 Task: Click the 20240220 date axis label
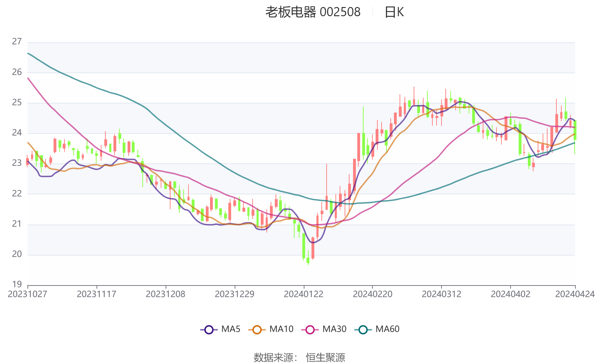click(372, 294)
